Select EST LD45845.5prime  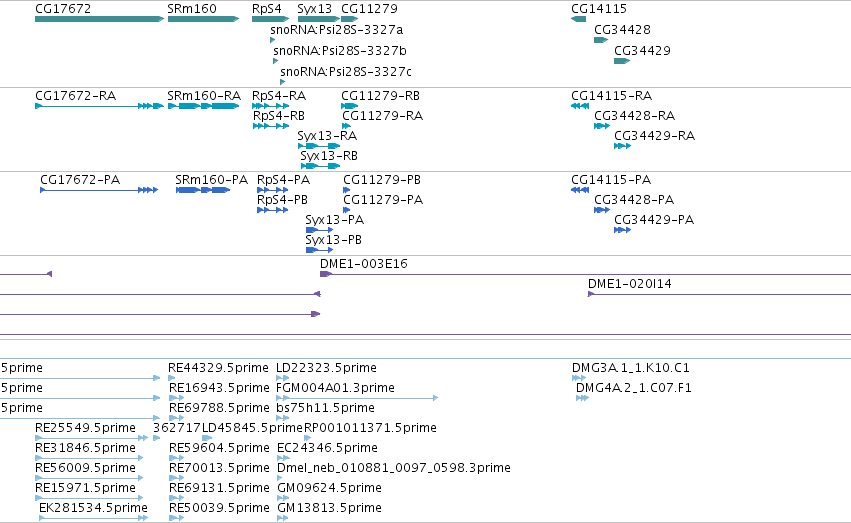[252, 429]
